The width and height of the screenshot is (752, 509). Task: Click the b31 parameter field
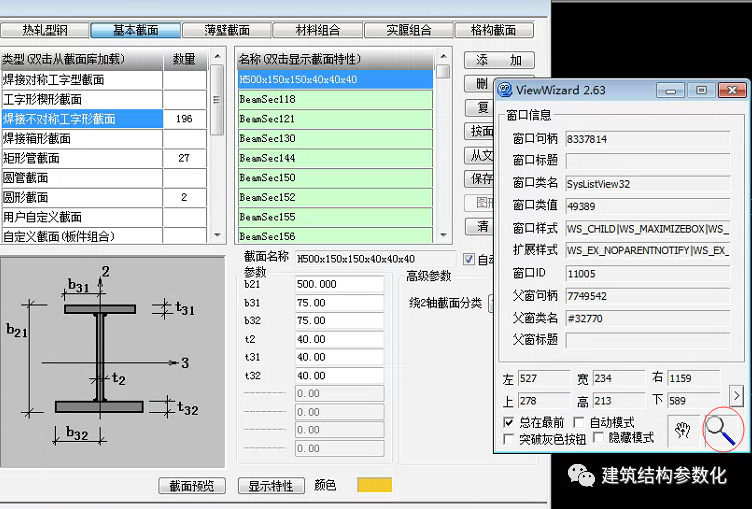340,303
